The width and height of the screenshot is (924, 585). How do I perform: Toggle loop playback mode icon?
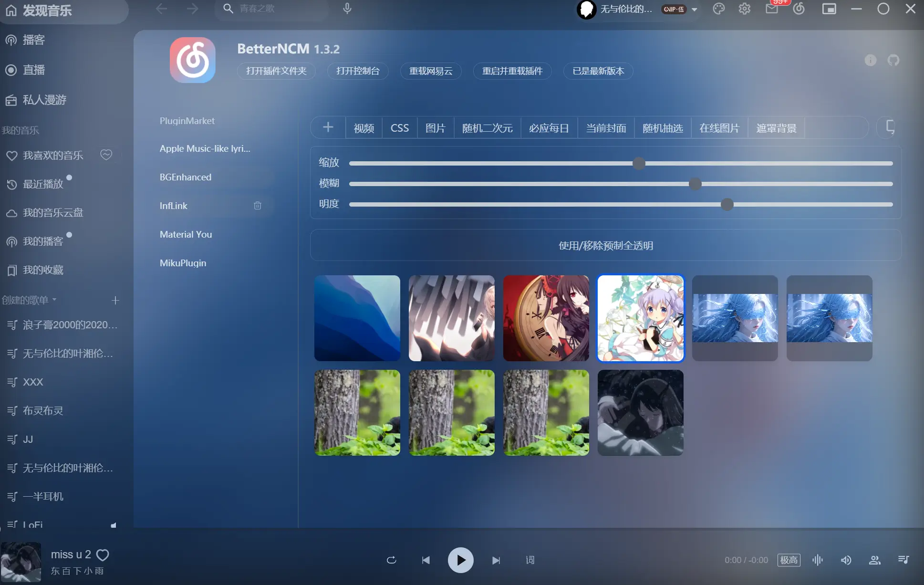click(x=391, y=560)
